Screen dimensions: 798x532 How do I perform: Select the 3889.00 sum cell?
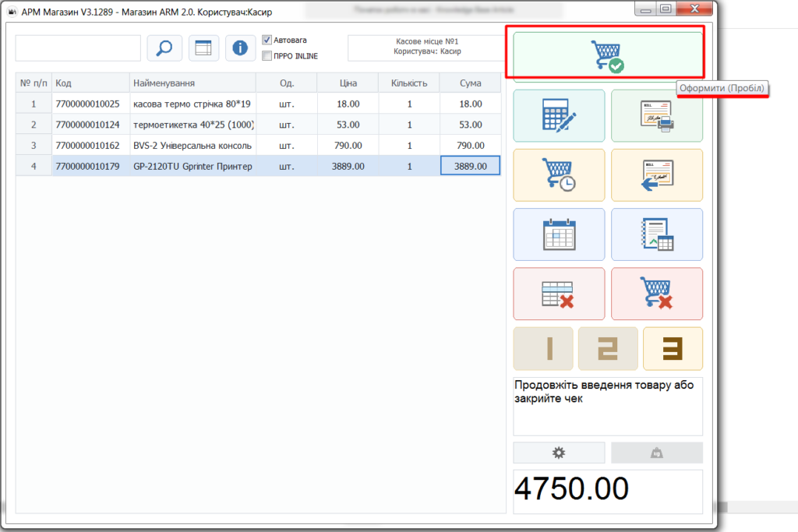click(470, 167)
